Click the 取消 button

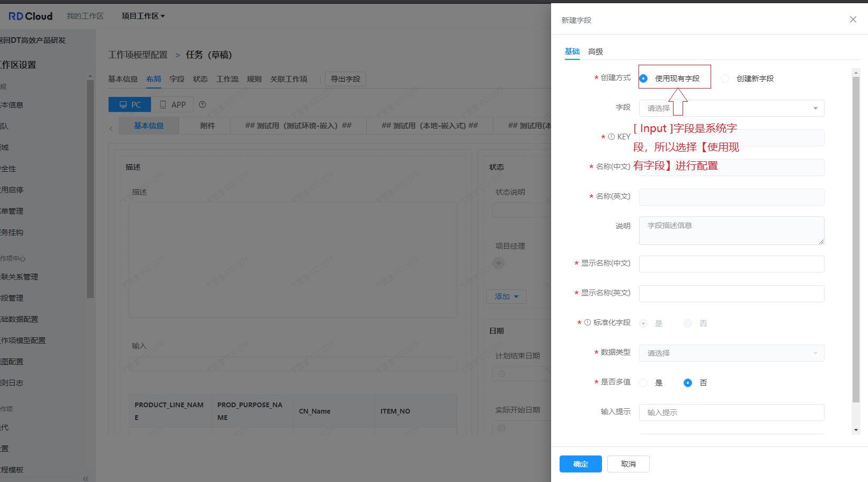point(628,464)
